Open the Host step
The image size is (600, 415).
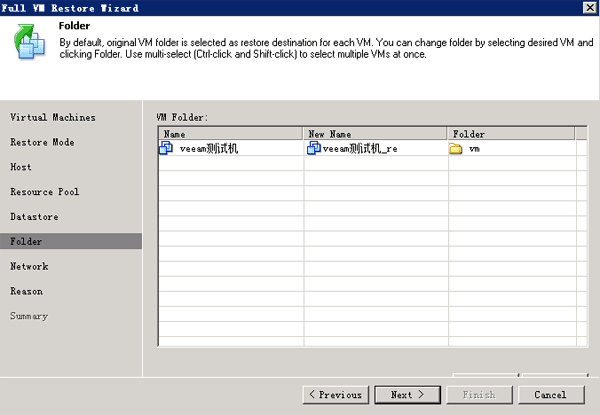click(21, 167)
